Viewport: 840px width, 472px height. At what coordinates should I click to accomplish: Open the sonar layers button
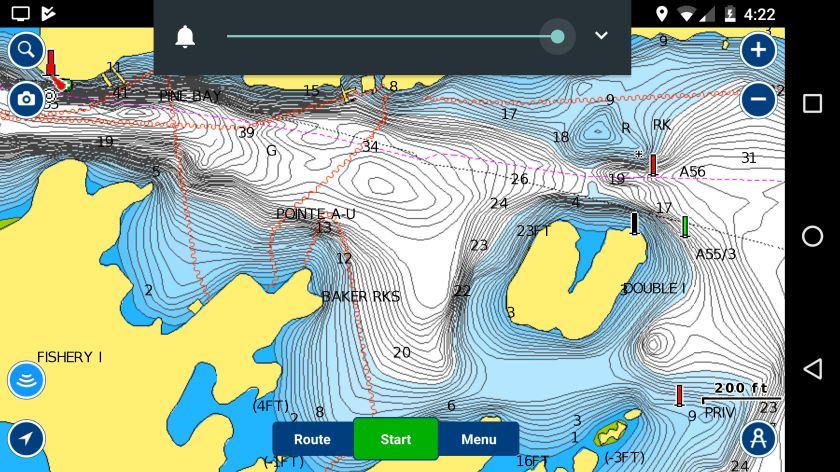coord(26,380)
